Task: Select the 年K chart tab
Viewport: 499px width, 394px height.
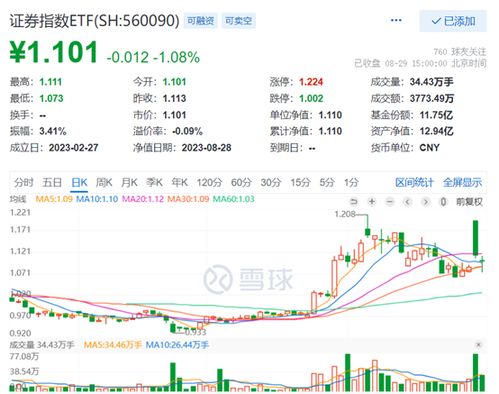Action: click(x=180, y=183)
